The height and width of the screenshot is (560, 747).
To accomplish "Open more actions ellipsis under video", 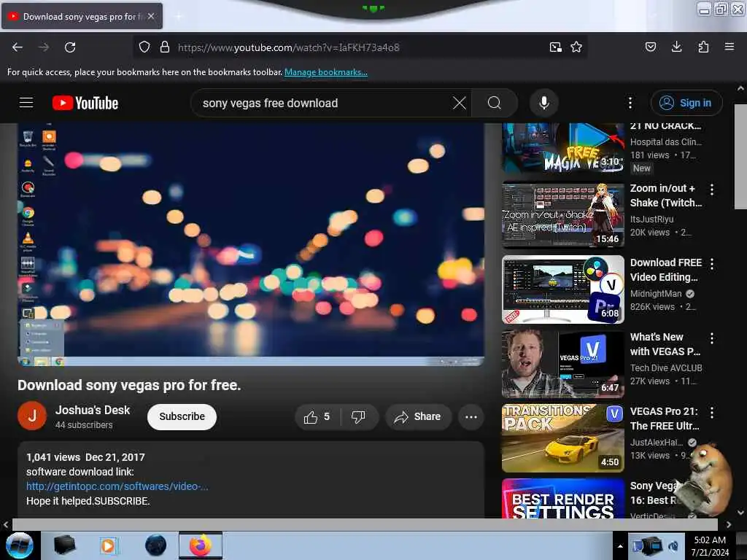I will pos(471,417).
